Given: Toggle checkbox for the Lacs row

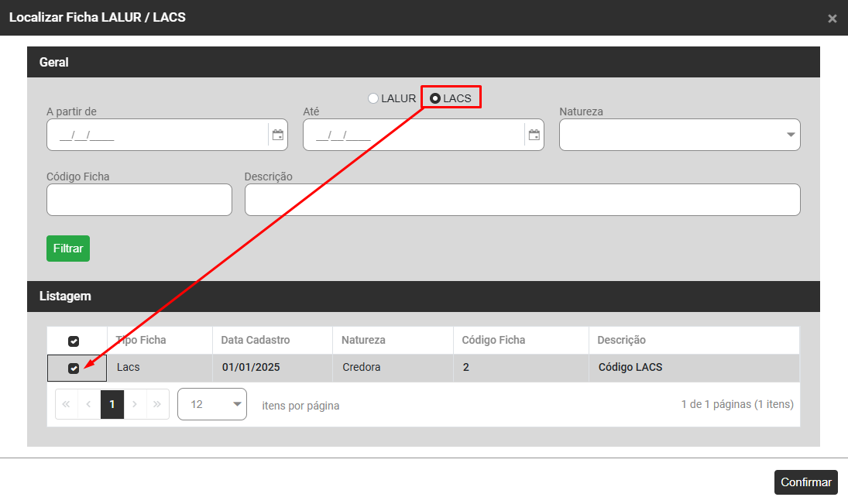Looking at the screenshot, I should point(74,369).
